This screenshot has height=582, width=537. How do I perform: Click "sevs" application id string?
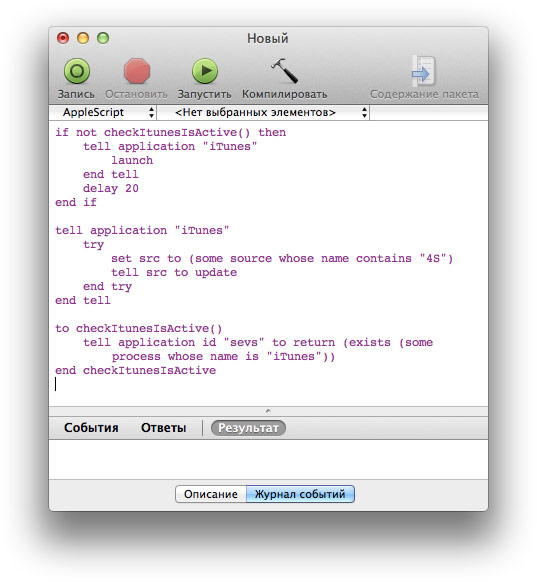click(x=244, y=342)
